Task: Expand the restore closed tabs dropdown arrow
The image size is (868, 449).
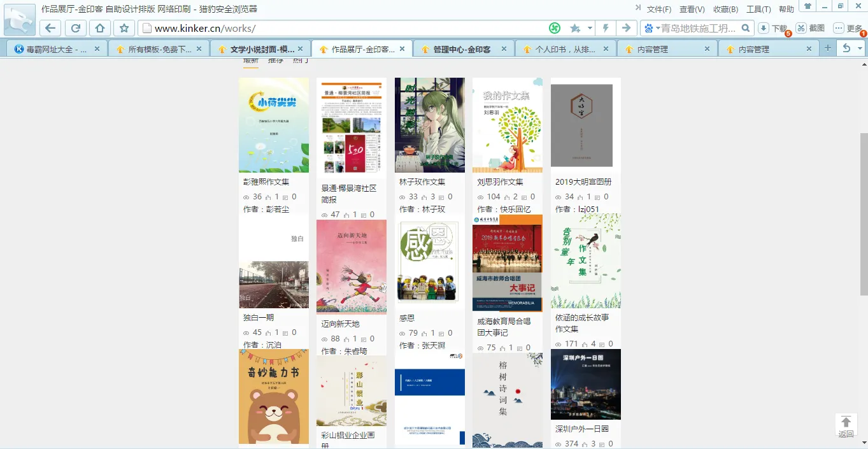Action: tap(859, 48)
